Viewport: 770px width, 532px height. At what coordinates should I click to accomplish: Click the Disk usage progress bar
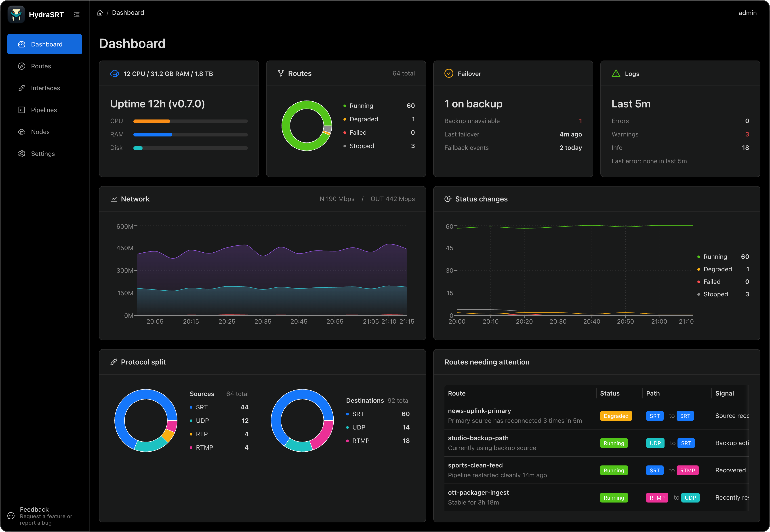click(190, 148)
